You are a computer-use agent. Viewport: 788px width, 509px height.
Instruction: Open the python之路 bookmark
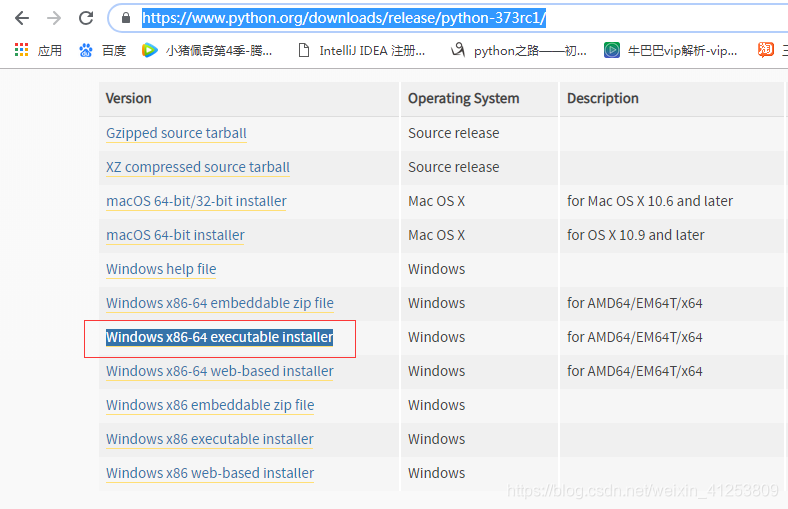pyautogui.click(x=530, y=51)
